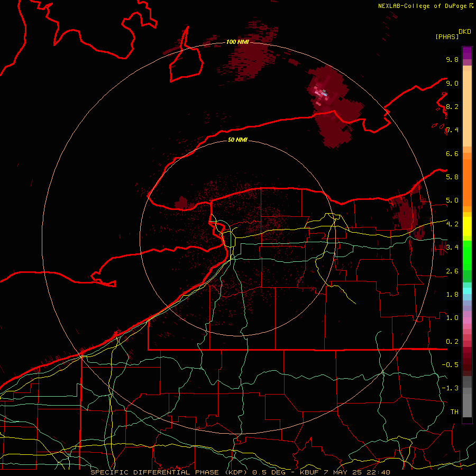
Task: Click the 9.8 color scale value
Action: pos(452,59)
